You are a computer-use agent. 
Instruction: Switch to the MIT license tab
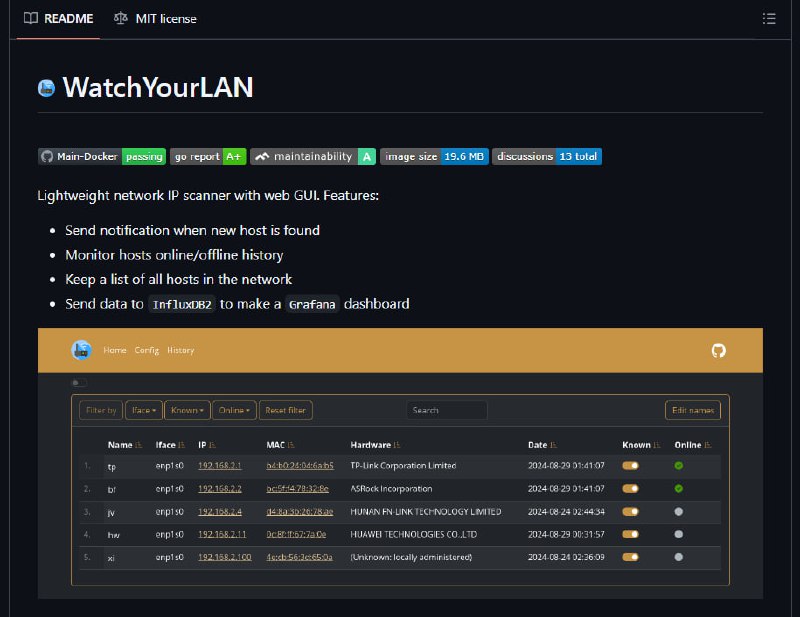click(155, 19)
